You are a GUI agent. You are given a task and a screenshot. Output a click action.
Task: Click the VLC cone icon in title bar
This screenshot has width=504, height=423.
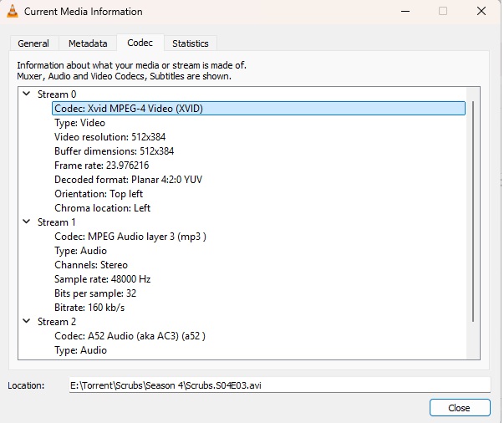click(x=13, y=11)
